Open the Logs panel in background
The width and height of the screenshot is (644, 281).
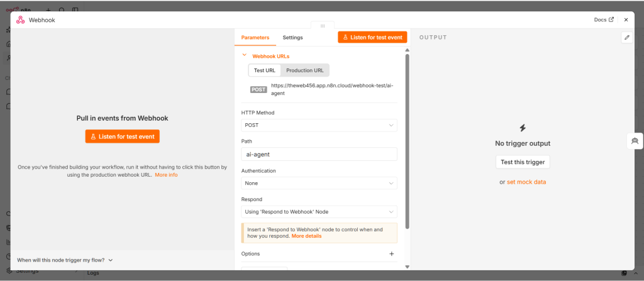[x=93, y=273]
